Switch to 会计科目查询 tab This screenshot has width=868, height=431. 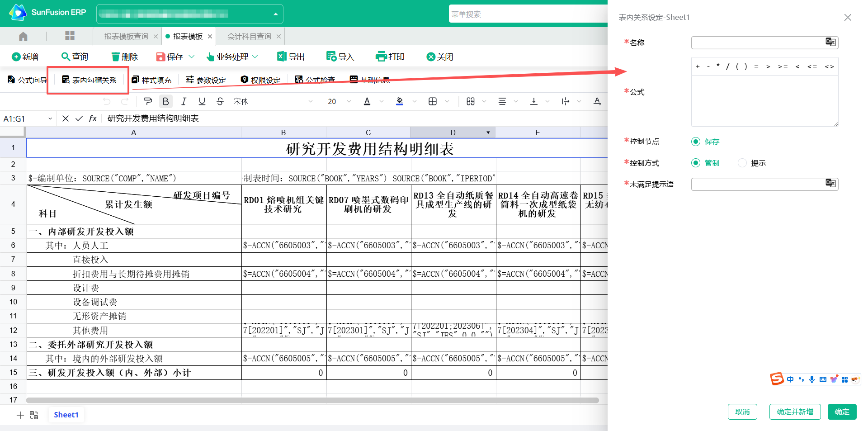tap(249, 36)
